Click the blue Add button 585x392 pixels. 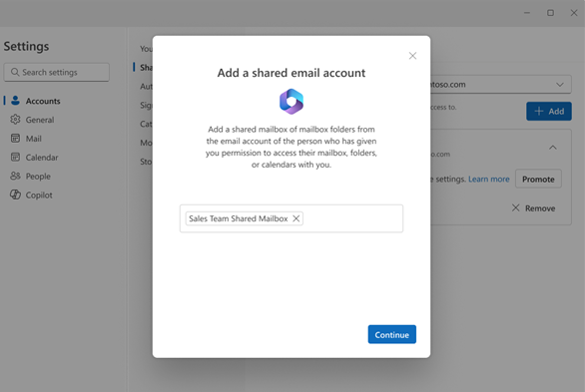(549, 111)
